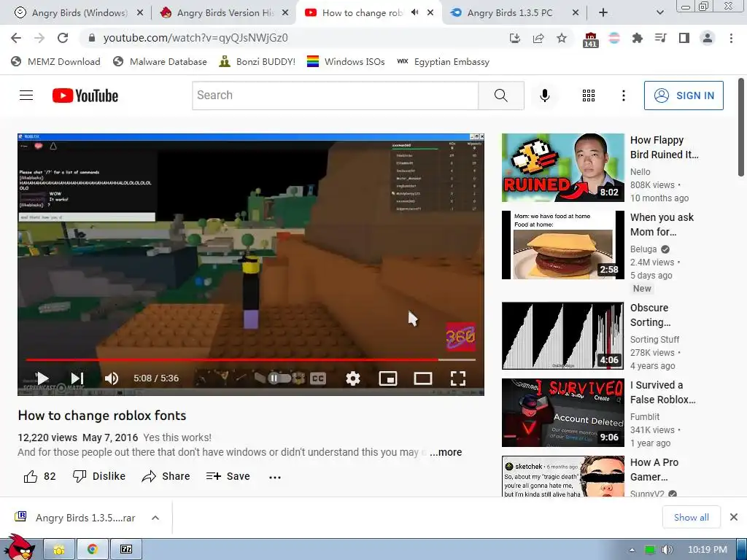Open extension with 141 badge

590,39
